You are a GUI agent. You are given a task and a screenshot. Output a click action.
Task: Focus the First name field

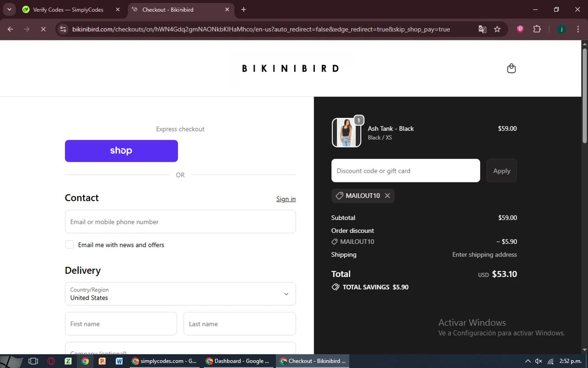point(121,324)
